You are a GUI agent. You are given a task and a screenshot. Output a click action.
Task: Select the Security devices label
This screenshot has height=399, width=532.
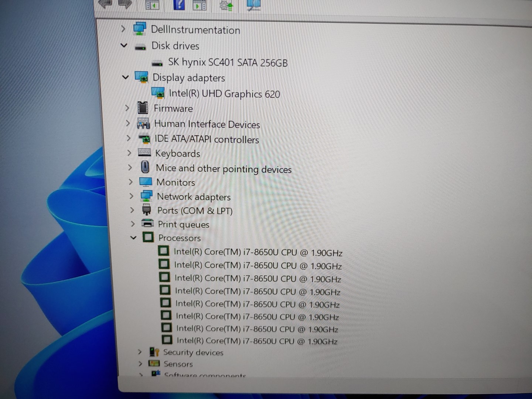tap(193, 352)
